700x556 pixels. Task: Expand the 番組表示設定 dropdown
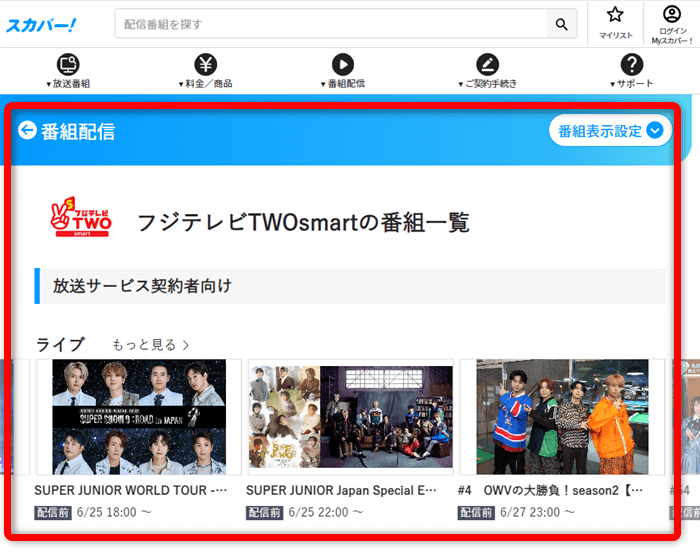click(x=610, y=131)
